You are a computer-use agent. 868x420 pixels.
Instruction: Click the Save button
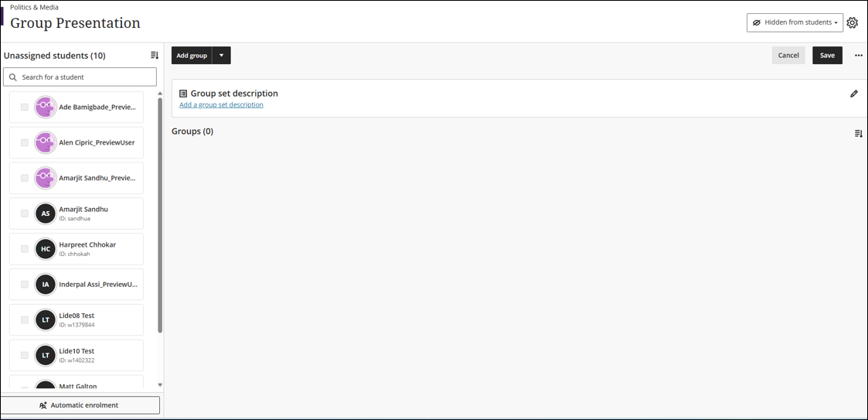pos(827,56)
